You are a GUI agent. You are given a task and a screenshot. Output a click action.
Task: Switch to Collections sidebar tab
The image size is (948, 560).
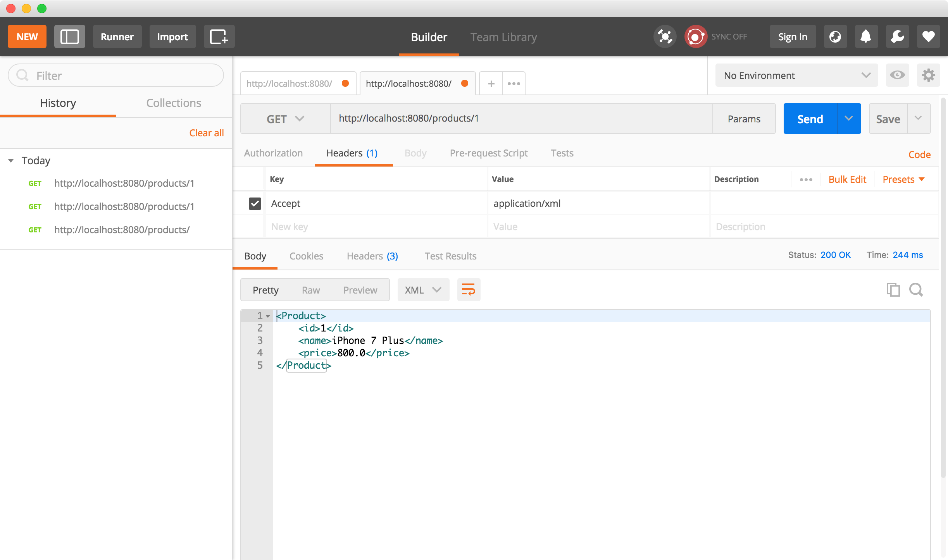coord(174,103)
